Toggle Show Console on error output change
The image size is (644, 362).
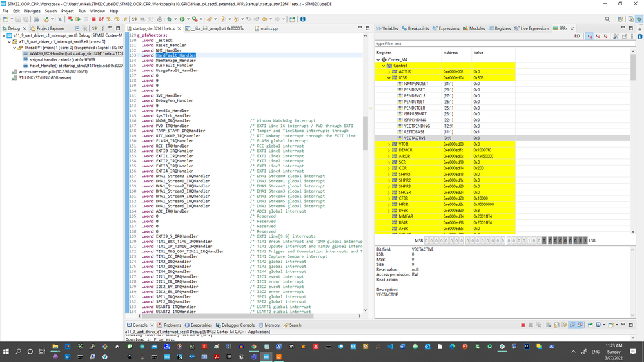pyautogui.click(x=580, y=325)
